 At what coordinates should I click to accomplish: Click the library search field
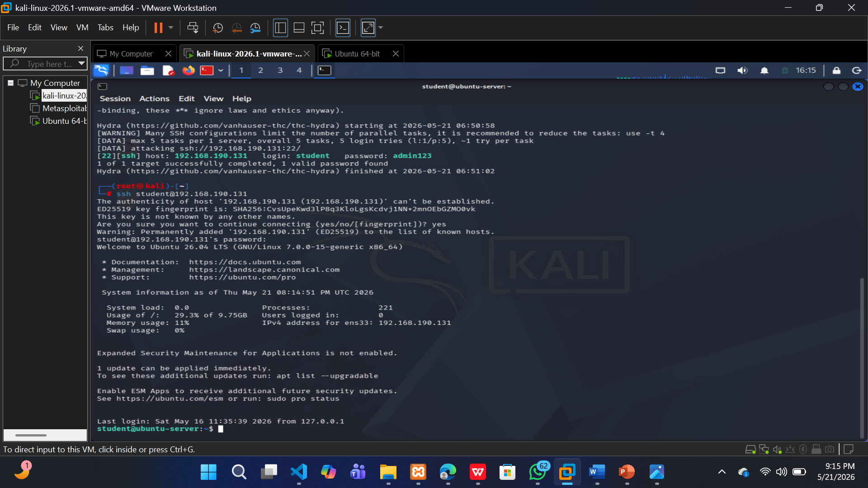click(45, 64)
